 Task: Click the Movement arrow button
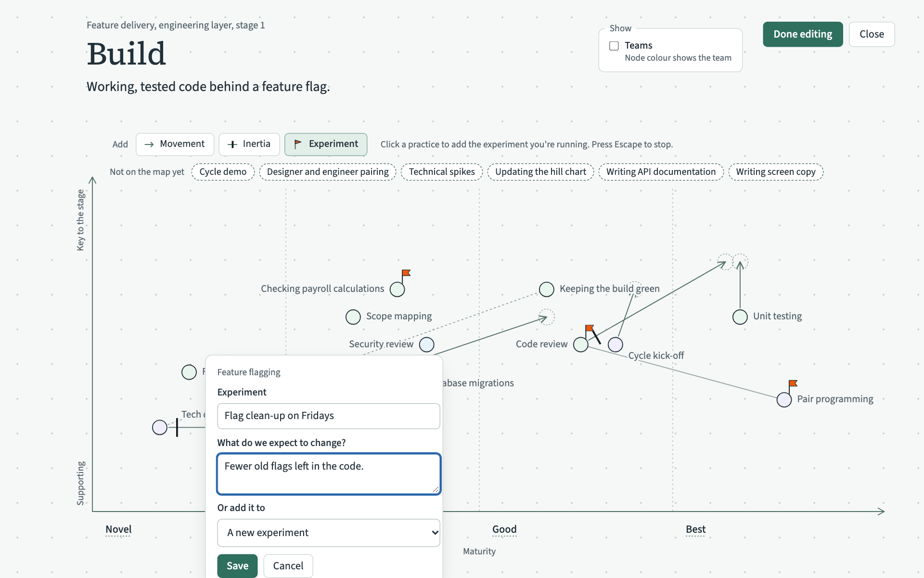[x=175, y=144]
